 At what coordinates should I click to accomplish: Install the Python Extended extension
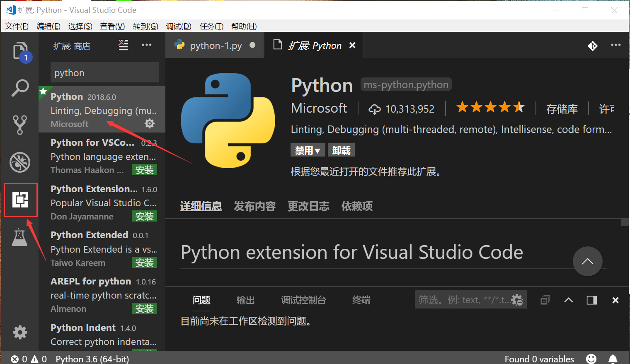coord(144,263)
